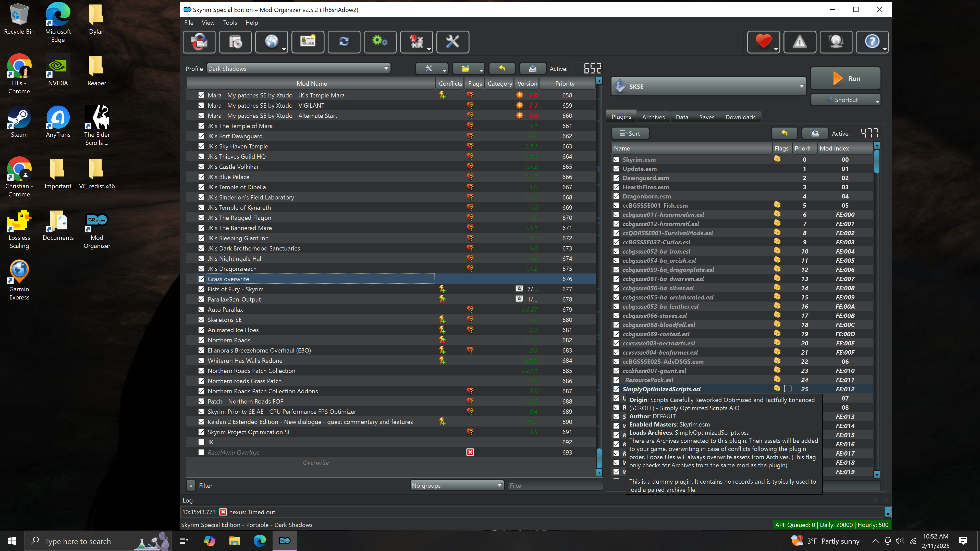The image size is (980, 551).
Task: Open the taskbar notification center icon
Action: [x=963, y=541]
